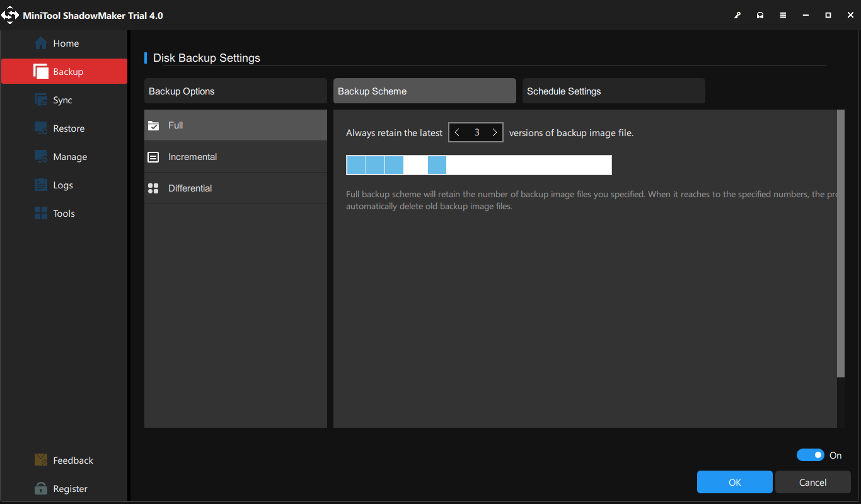861x504 pixels.
Task: Click the versions number field showing 3
Action: click(x=477, y=132)
